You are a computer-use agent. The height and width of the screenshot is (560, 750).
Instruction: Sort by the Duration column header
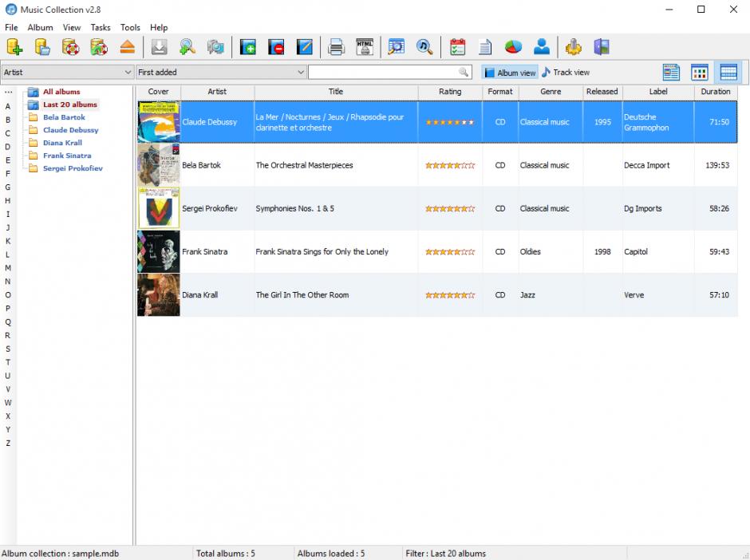[x=716, y=92]
